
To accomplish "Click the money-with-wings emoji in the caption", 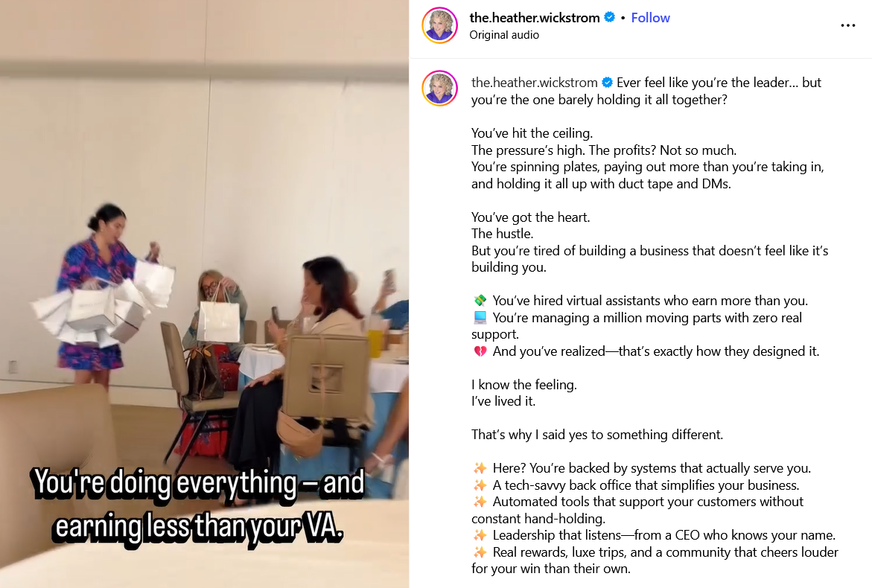I will [x=480, y=301].
